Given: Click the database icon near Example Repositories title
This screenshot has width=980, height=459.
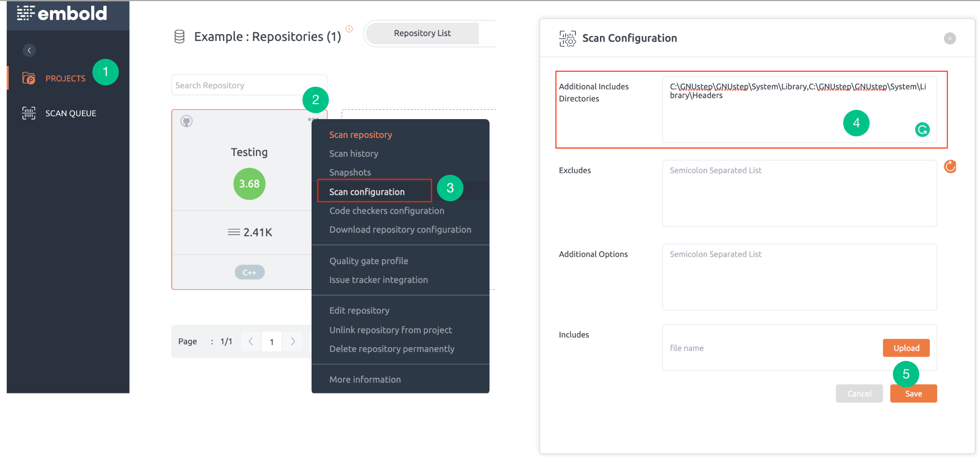Looking at the screenshot, I should (x=179, y=36).
